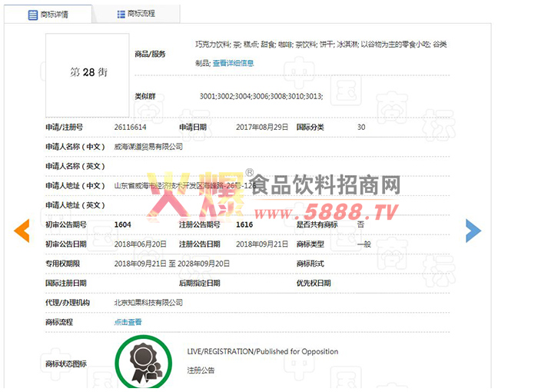538x392 pixels.
Task: Click the 商标详情 tab document icon
Action: 32,15
